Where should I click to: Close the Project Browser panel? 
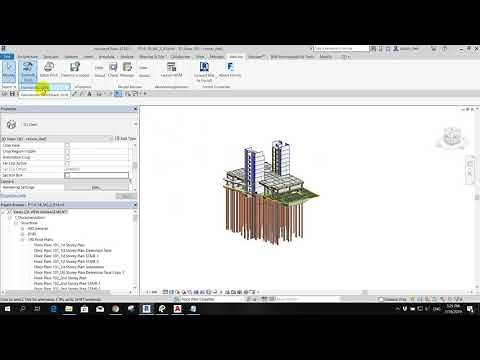135,204
